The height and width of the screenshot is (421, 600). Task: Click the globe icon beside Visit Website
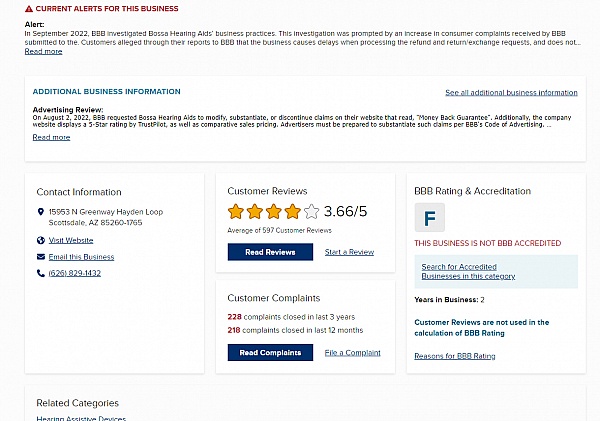41,240
